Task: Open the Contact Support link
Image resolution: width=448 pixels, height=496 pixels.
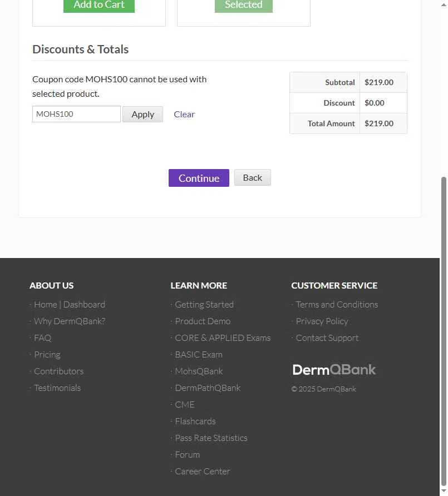Action: (327, 338)
